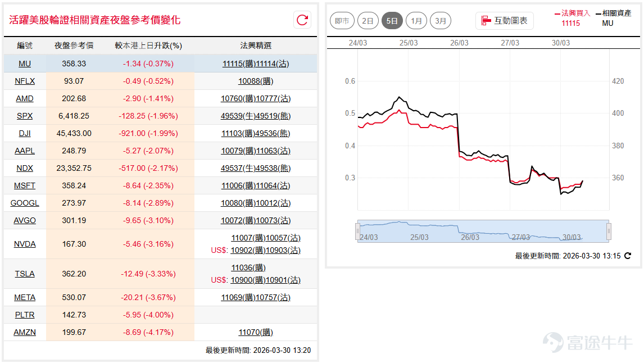The image size is (644, 363).
Task: Open warrant 11064(沽) for MSFT
Action: point(273,185)
